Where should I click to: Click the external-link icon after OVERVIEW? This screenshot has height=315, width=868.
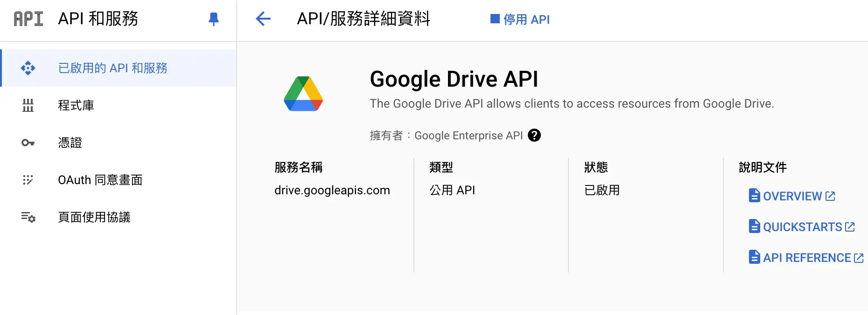pos(830,196)
